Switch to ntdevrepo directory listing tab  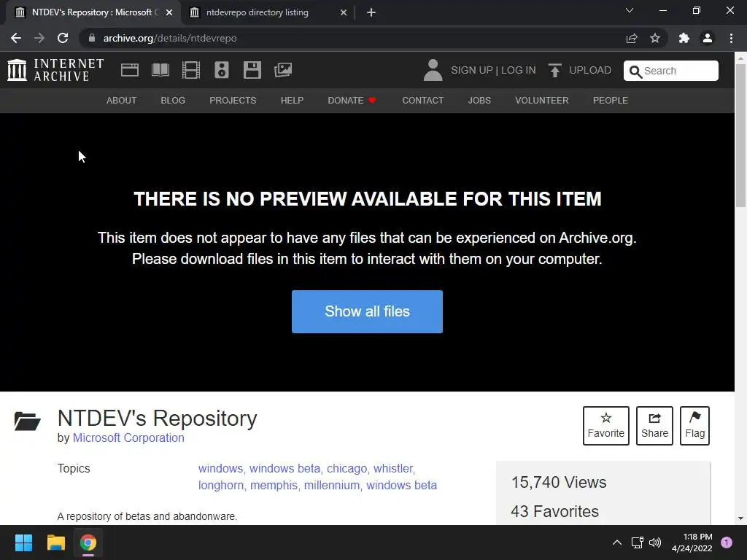pyautogui.click(x=268, y=12)
